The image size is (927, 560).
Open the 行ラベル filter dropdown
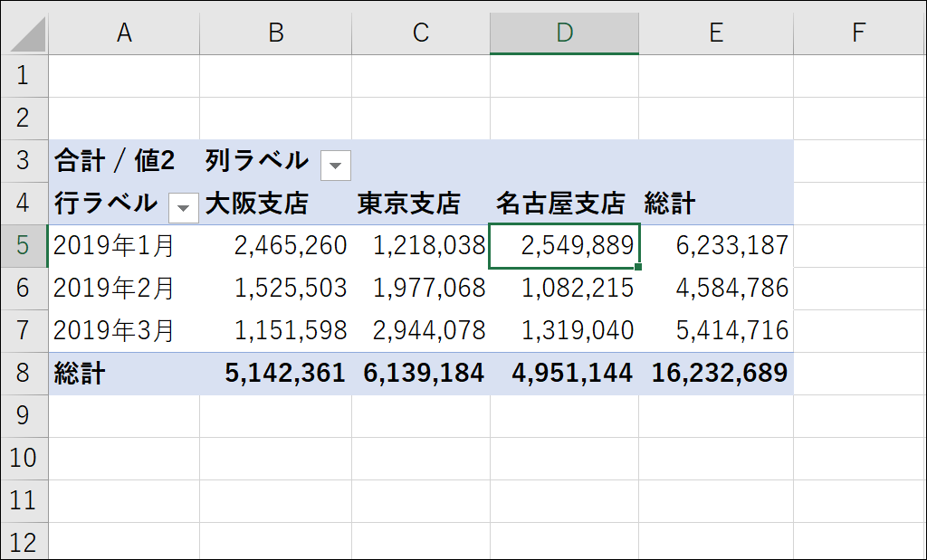[183, 207]
